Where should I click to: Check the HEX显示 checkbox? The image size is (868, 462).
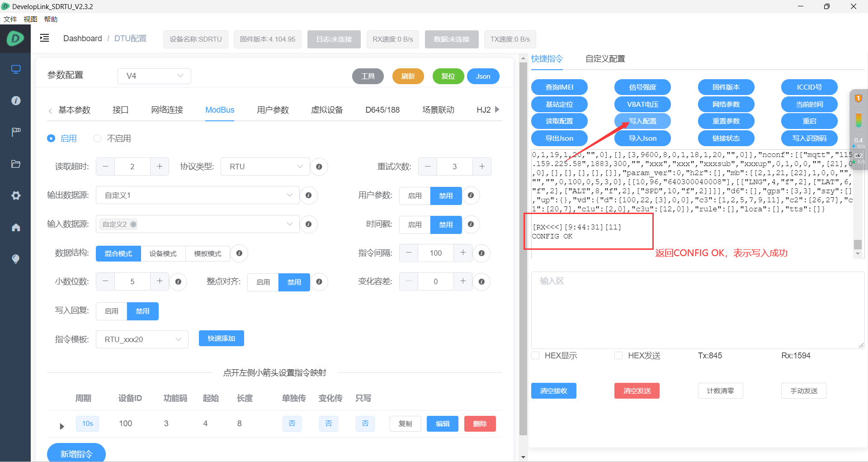pos(535,356)
